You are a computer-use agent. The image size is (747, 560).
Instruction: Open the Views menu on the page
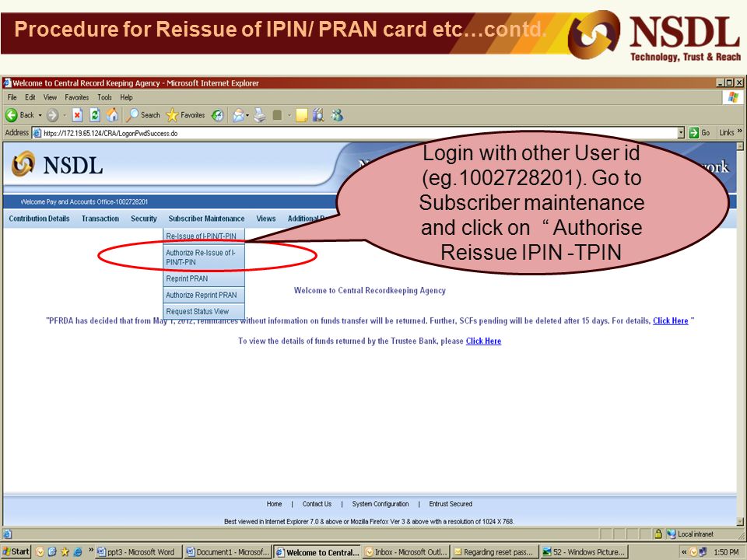[x=266, y=219]
